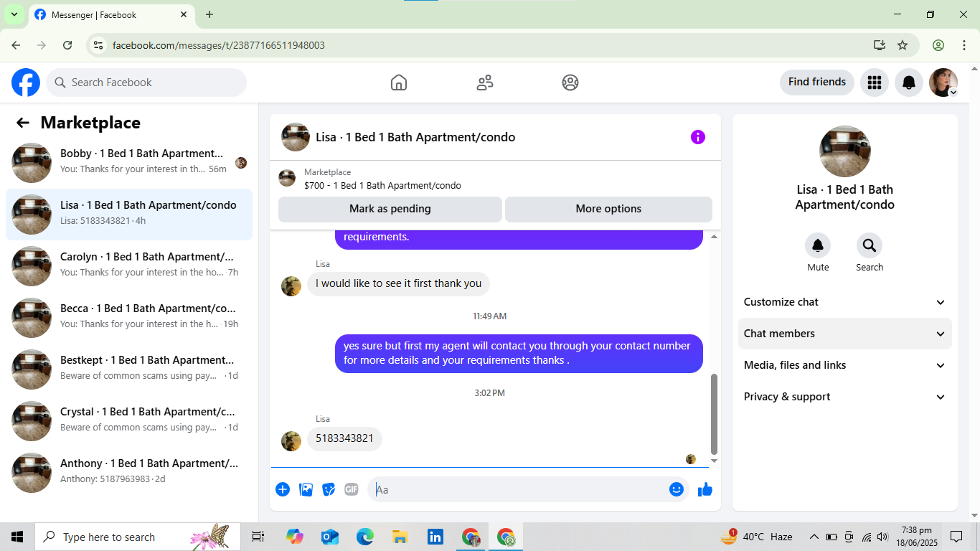This screenshot has width=980, height=551.
Task: Select Bestkept's apartment conversation
Action: click(129, 369)
